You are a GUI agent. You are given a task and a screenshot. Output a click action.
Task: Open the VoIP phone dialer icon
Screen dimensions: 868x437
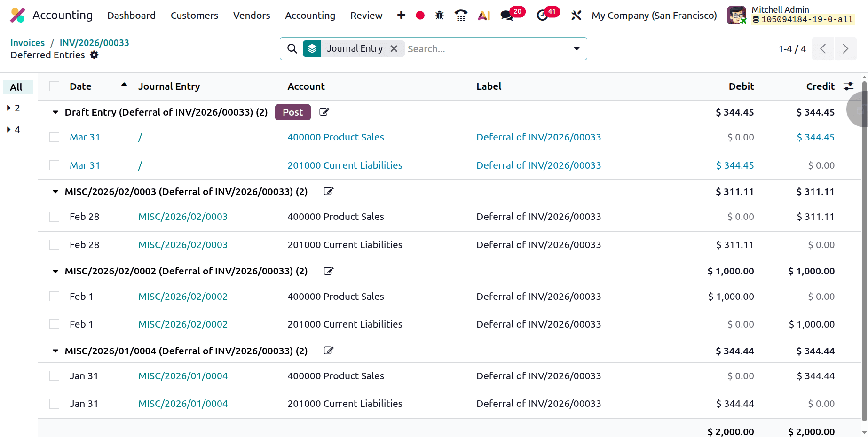tap(461, 15)
